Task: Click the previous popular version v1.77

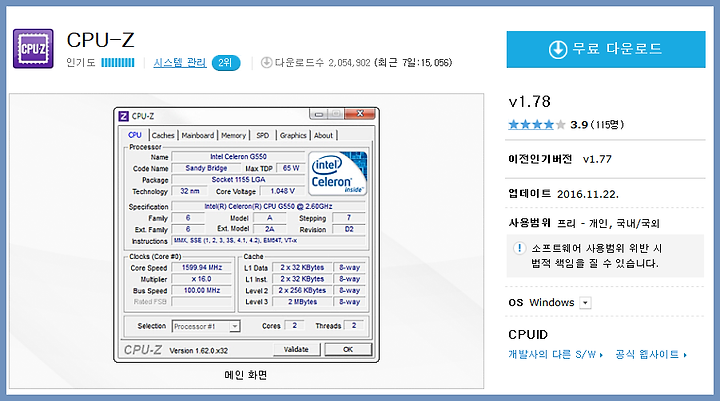Action: pyautogui.click(x=597, y=159)
